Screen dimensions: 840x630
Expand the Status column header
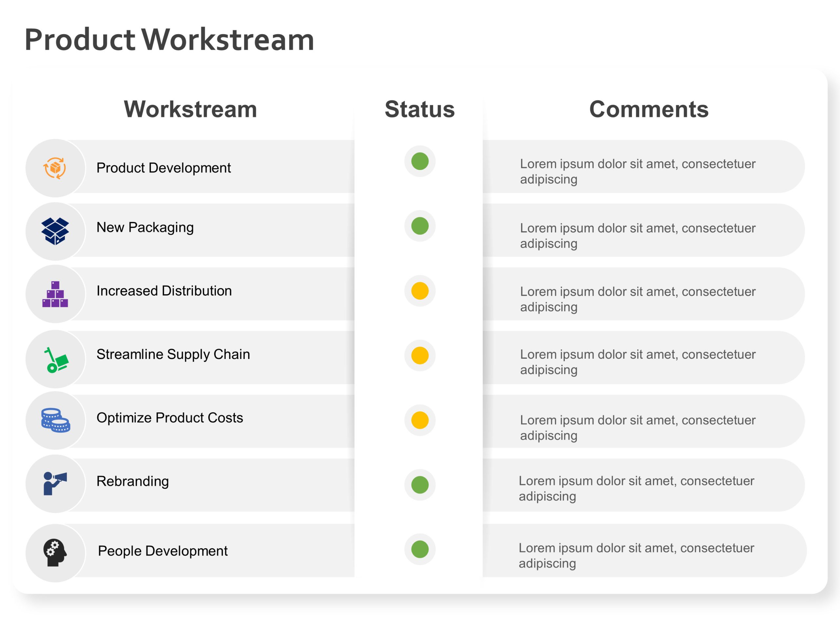tap(419, 110)
